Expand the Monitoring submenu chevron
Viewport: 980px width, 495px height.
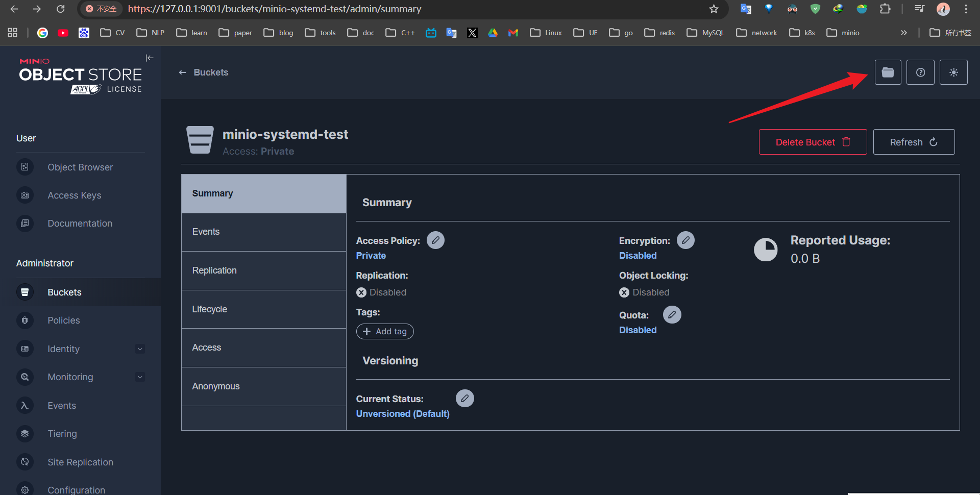coord(140,377)
